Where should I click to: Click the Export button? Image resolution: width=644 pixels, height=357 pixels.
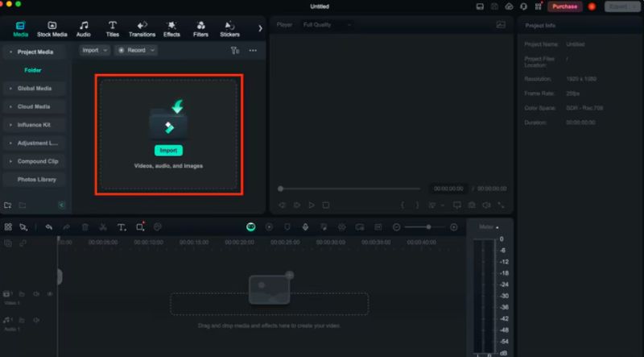point(622,6)
